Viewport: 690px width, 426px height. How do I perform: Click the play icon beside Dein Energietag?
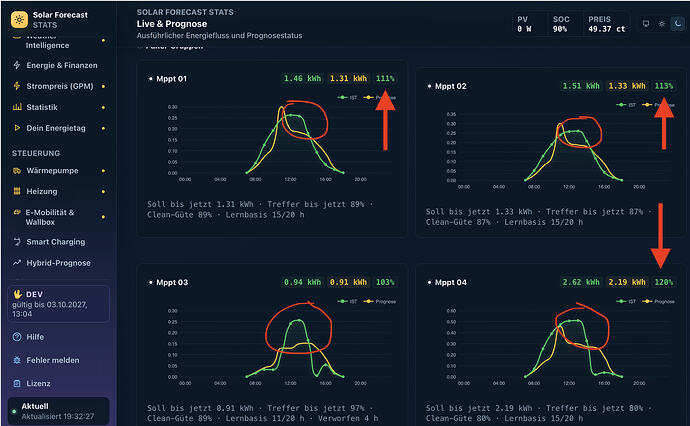[17, 128]
